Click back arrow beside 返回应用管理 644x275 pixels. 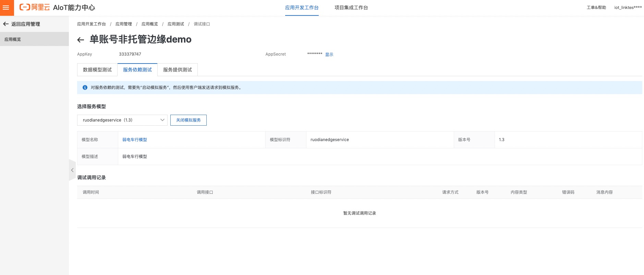pos(5,24)
